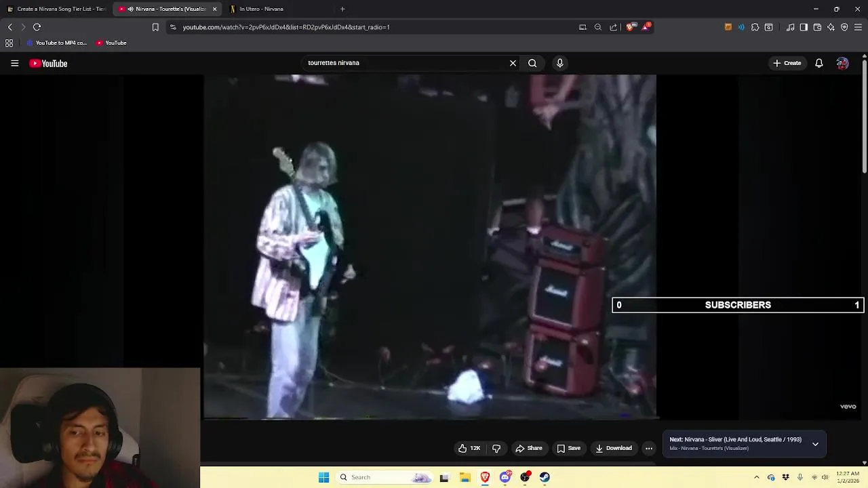This screenshot has height=488, width=868.
Task: Open the account avatar menu
Action: pyautogui.click(x=842, y=63)
